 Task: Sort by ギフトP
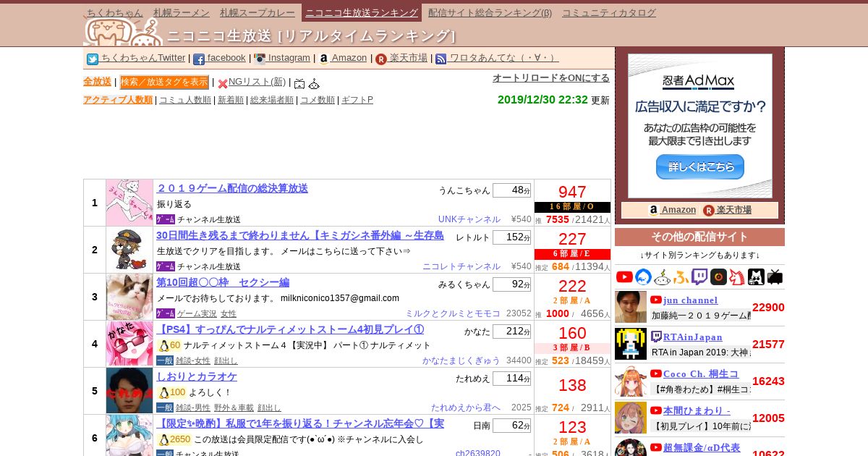point(357,100)
